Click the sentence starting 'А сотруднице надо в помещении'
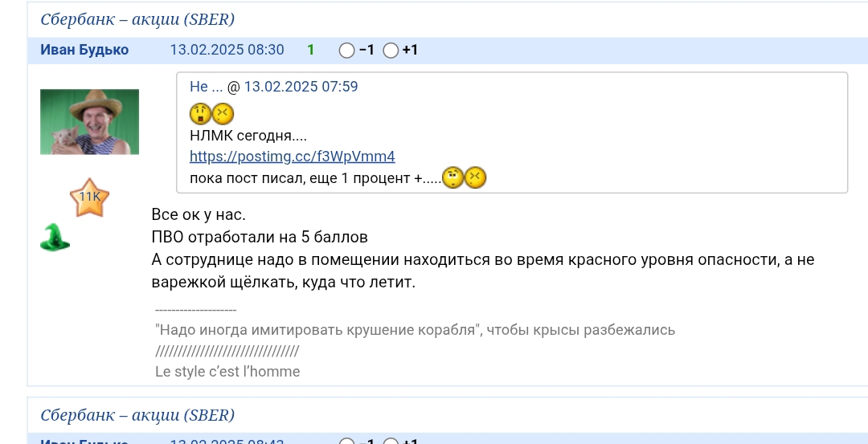This screenshot has width=868, height=444. (483, 271)
